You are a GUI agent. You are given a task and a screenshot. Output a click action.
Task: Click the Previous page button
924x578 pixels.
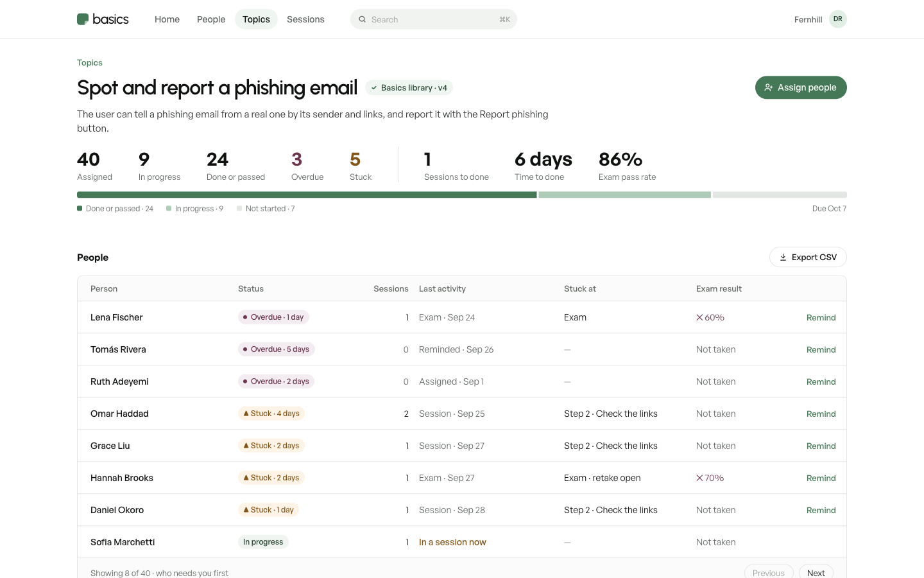coord(769,573)
